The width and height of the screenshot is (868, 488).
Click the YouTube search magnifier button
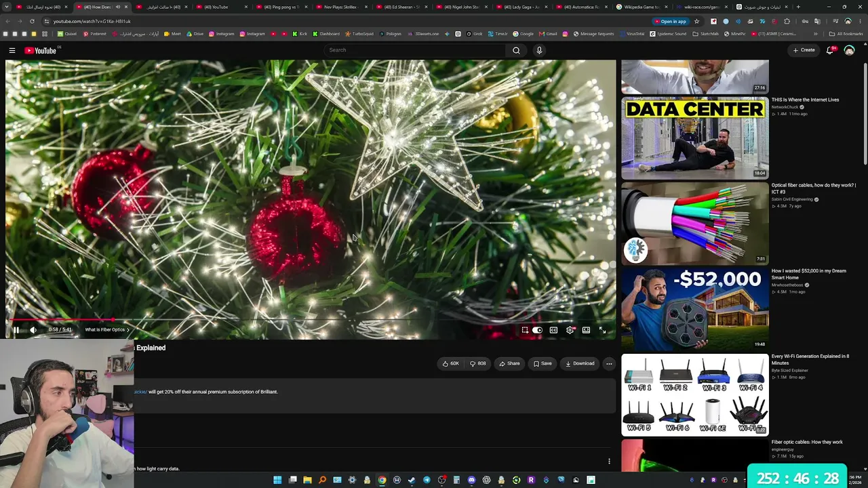(x=516, y=50)
